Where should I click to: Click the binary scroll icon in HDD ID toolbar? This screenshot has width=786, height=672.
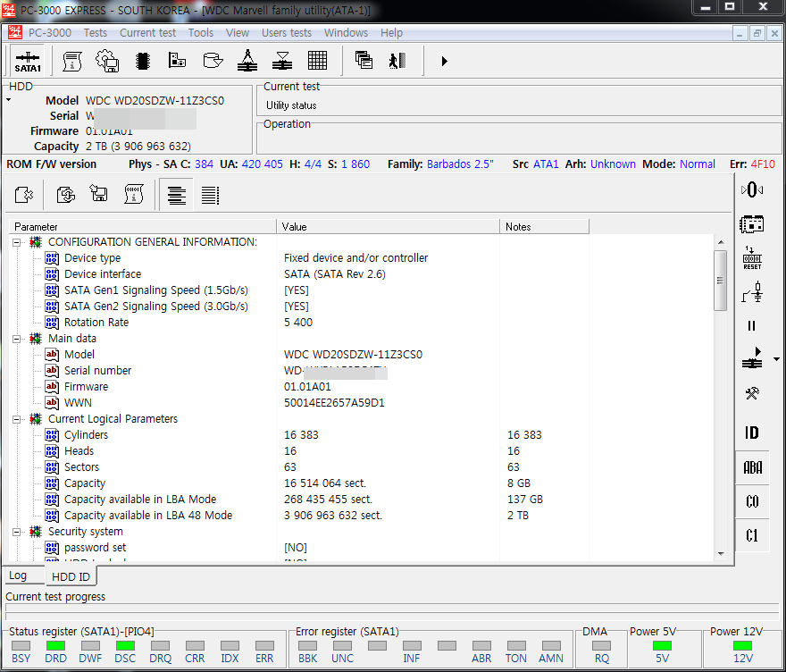click(133, 195)
